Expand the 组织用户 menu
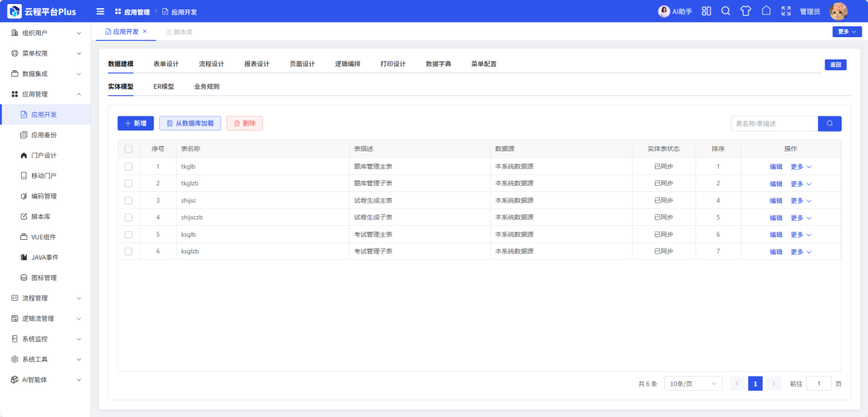The height and width of the screenshot is (417, 868). [45, 32]
